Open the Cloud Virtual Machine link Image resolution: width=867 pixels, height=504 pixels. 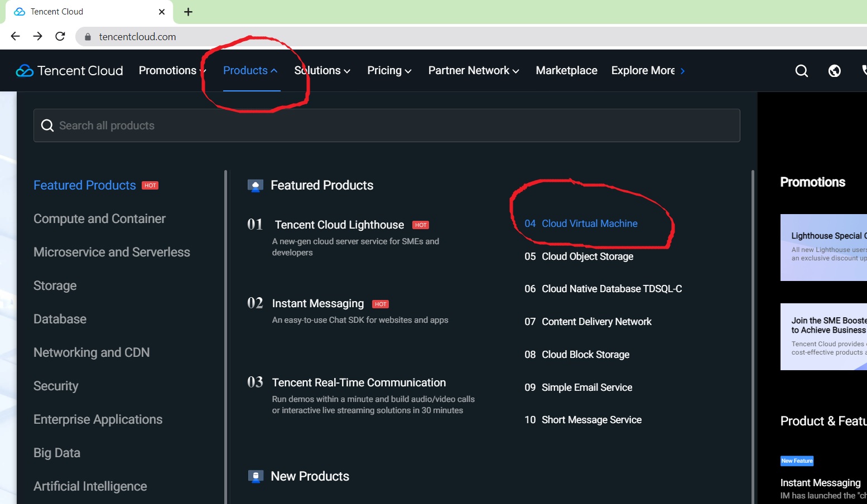pos(589,224)
